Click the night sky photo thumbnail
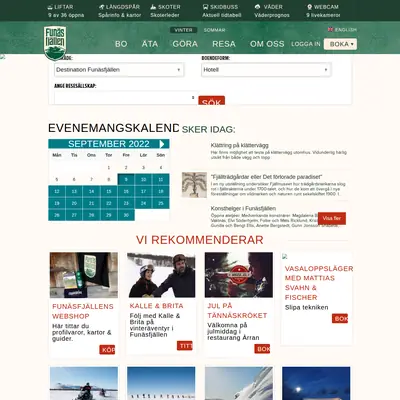This screenshot has width=400, height=400. (x=316, y=383)
